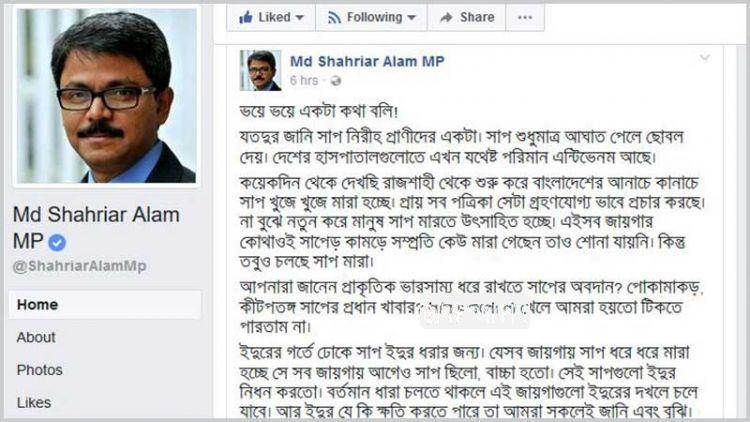Expand the Liked dropdown arrow
This screenshot has height=422, width=750.
tap(300, 18)
